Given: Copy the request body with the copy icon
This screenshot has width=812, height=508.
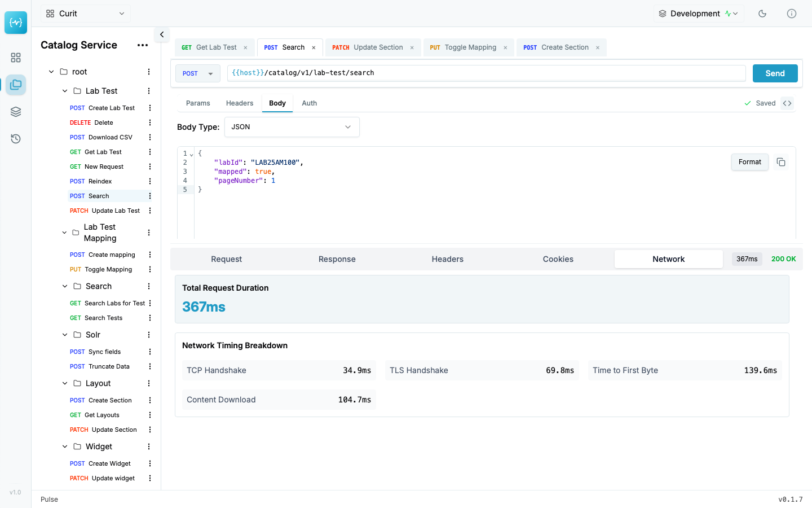Looking at the screenshot, I should tap(781, 162).
